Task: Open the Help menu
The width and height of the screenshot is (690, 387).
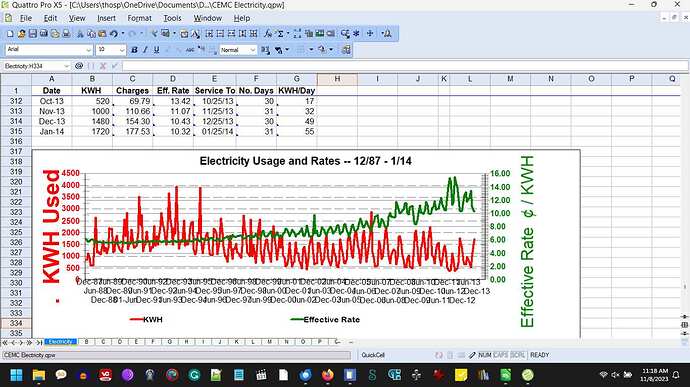Action: coord(242,18)
